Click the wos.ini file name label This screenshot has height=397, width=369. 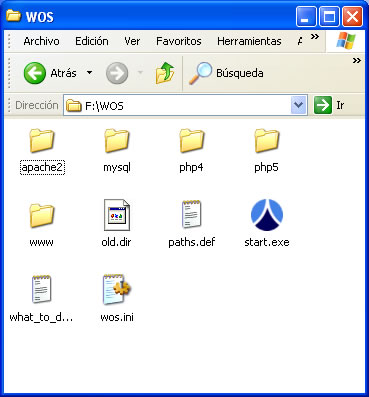tap(117, 317)
